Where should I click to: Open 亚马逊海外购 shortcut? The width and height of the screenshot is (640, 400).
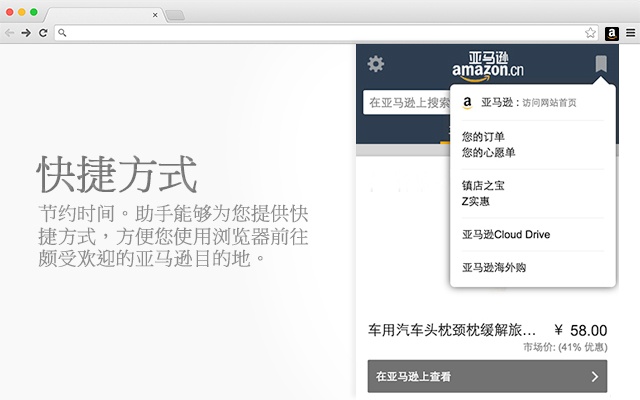(494, 267)
